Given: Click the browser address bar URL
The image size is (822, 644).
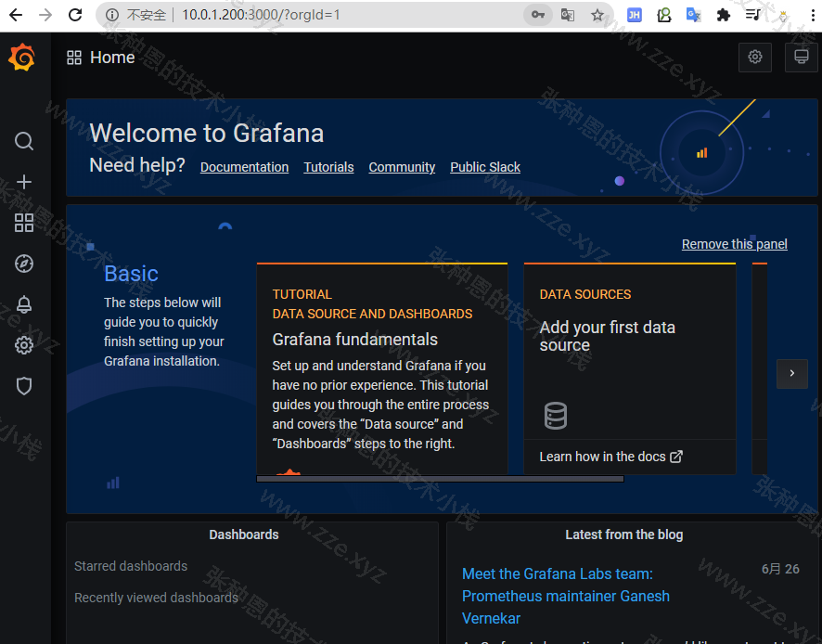Looking at the screenshot, I should coord(261,15).
